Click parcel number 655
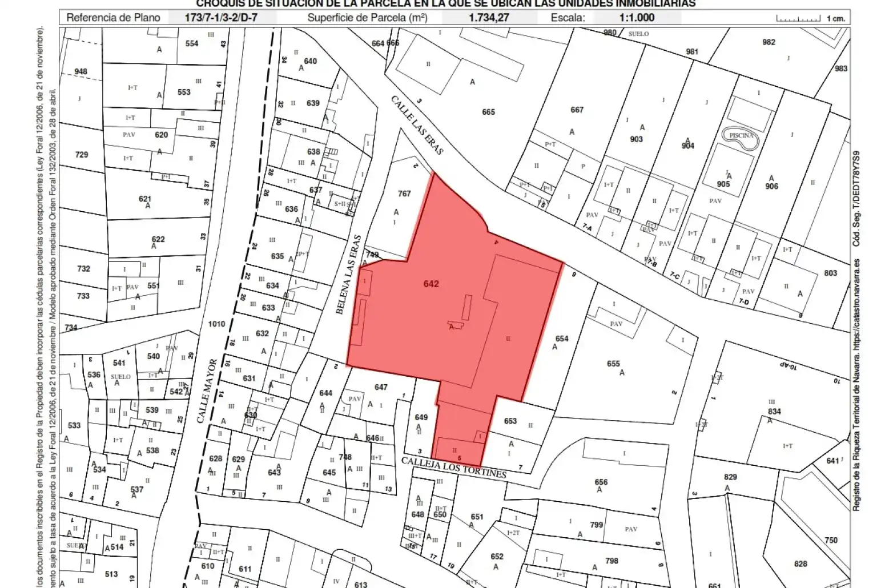This screenshot has width=885, height=588. [613, 363]
